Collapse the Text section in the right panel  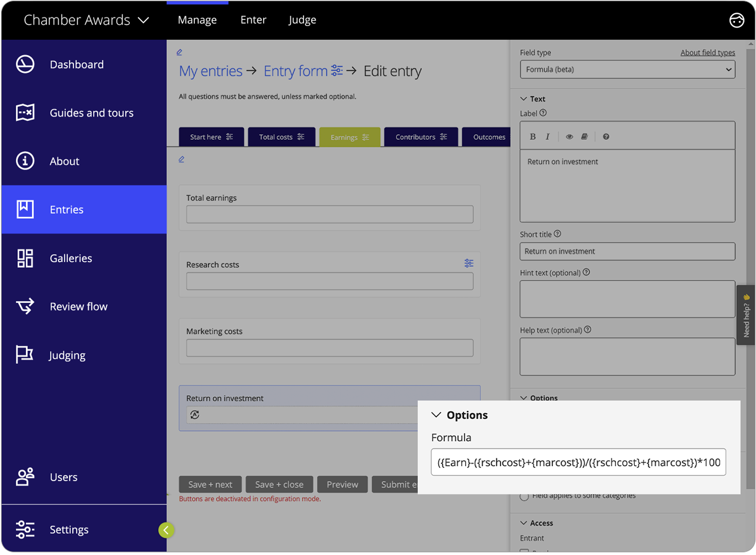pyautogui.click(x=523, y=98)
